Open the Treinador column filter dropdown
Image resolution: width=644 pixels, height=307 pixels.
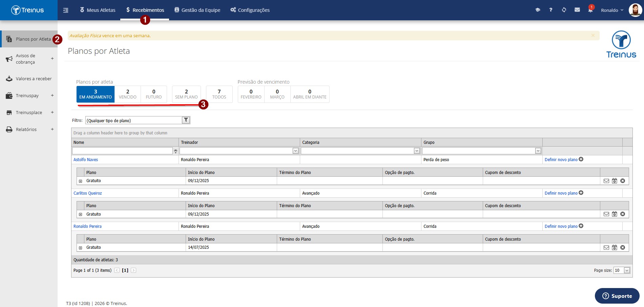[x=295, y=151]
